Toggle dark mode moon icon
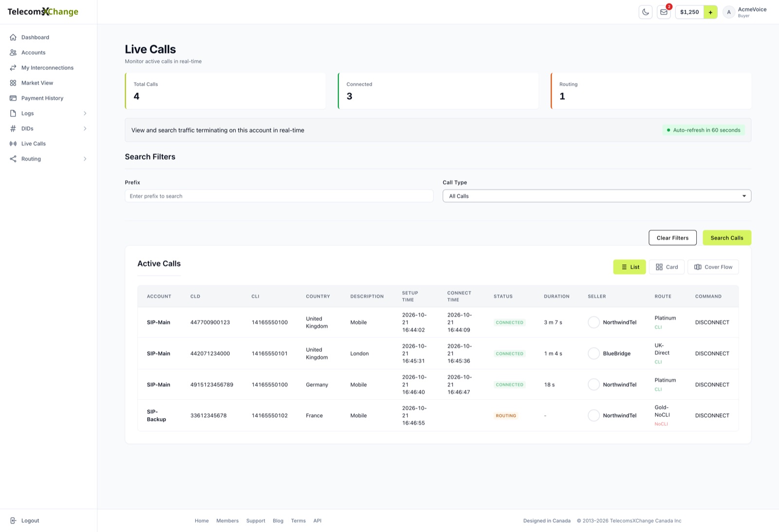This screenshot has width=779, height=532. [646, 12]
